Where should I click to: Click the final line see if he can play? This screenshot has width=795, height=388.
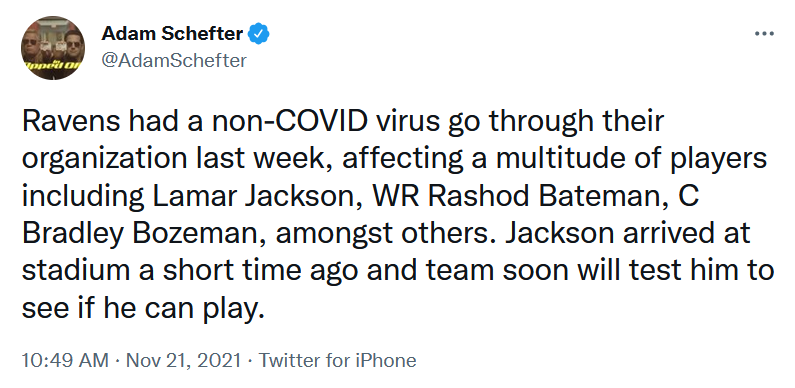144,309
